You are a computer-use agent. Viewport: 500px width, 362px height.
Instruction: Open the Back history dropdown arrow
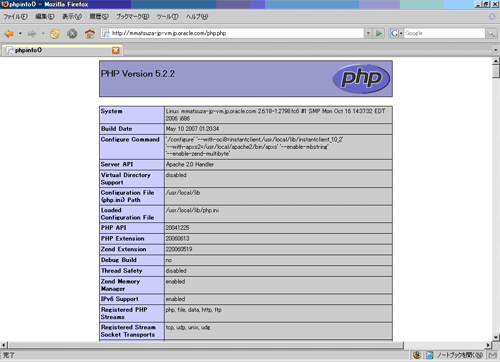[x=20, y=33]
